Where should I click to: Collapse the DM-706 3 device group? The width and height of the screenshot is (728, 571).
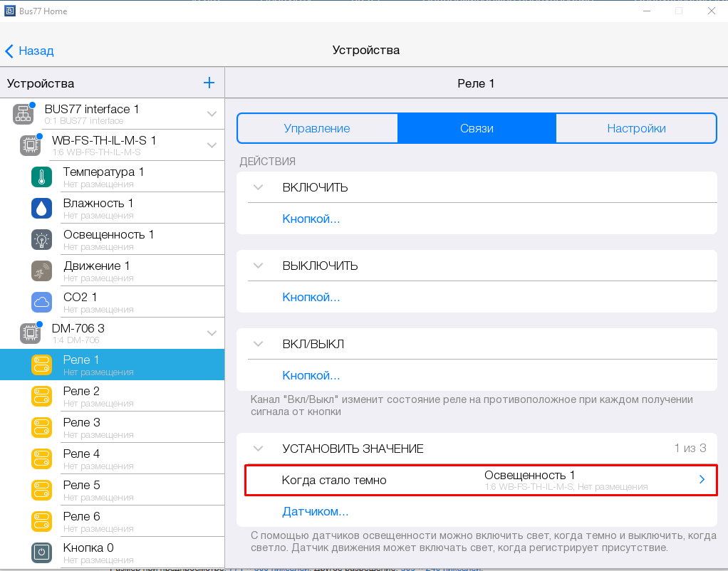point(212,333)
